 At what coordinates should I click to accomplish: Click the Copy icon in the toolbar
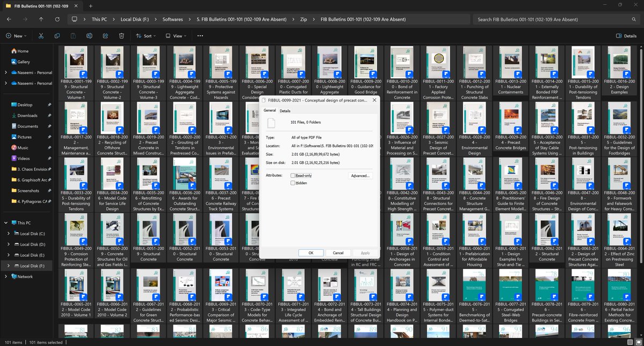tap(57, 35)
